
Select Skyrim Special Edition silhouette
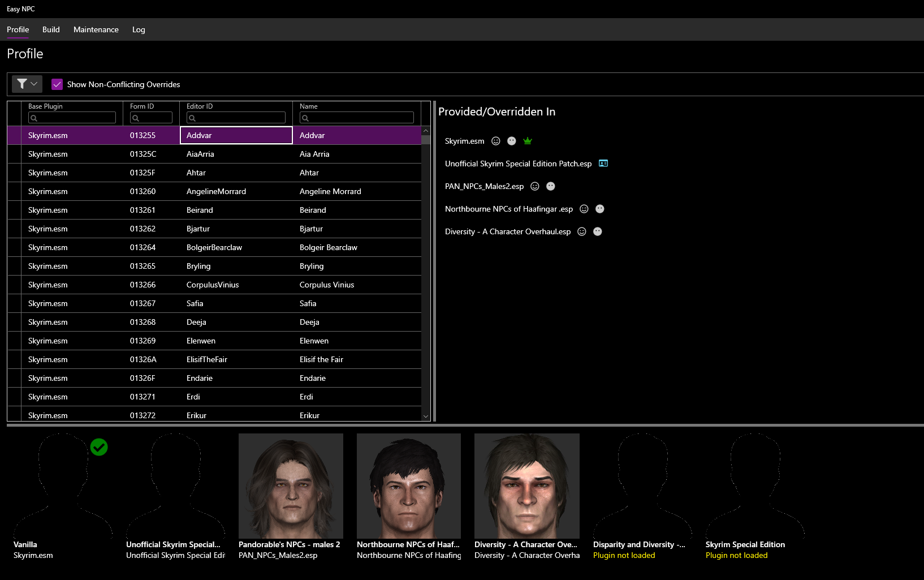tap(755, 486)
